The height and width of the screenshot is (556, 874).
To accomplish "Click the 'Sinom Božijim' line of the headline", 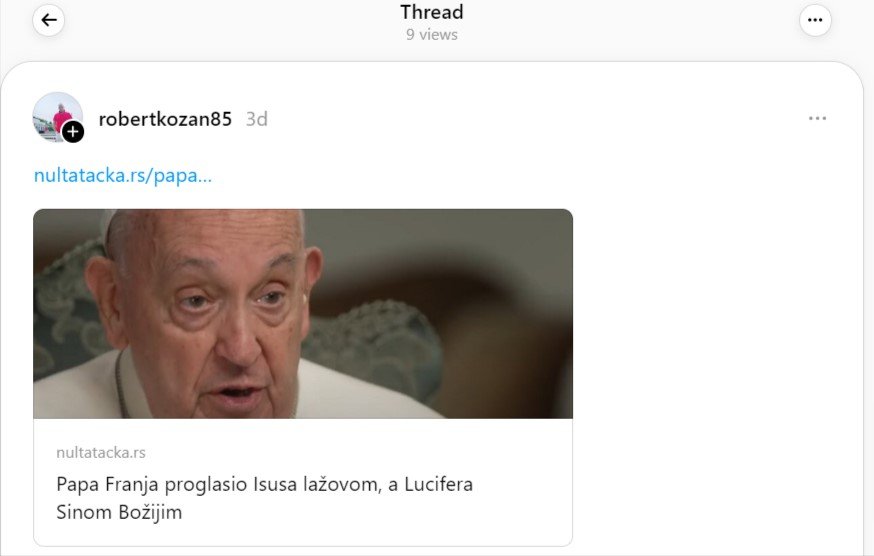I will coord(119,512).
